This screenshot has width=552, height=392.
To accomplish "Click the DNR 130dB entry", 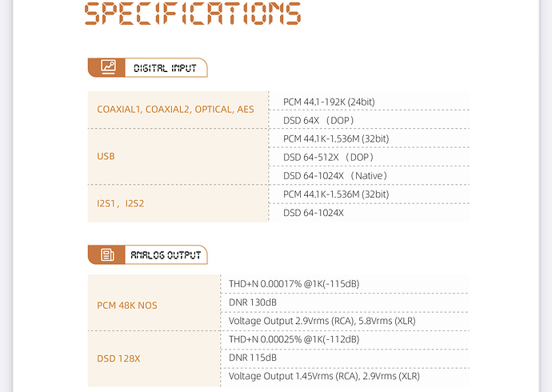I will [253, 302].
